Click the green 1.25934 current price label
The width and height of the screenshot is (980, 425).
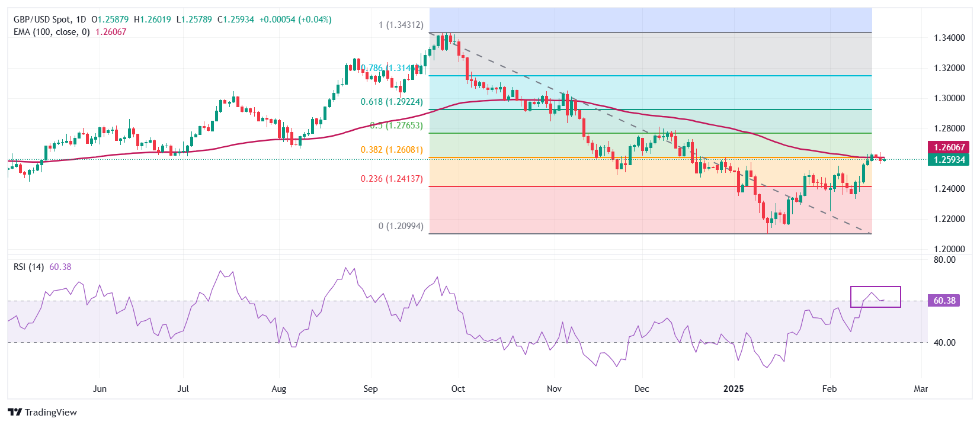click(949, 160)
